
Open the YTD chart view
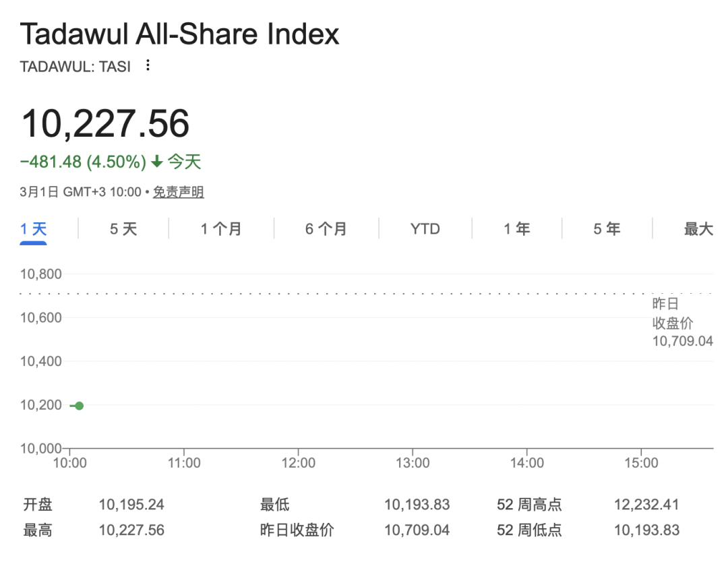pyautogui.click(x=425, y=229)
